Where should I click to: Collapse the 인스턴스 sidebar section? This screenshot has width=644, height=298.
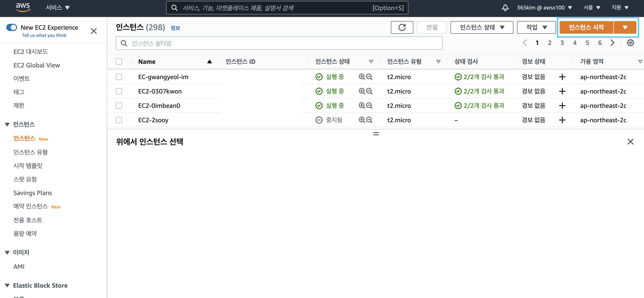(x=7, y=125)
